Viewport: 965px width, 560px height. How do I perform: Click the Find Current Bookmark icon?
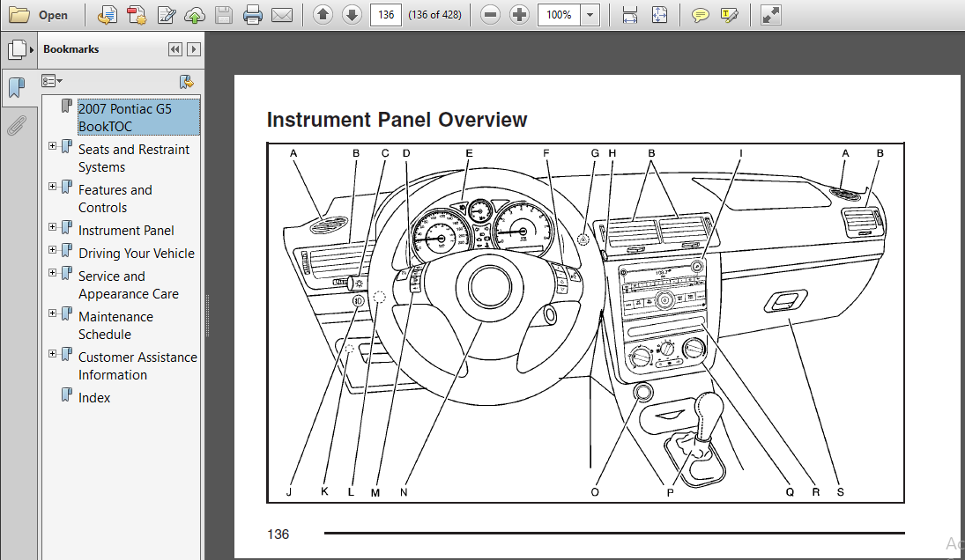tap(186, 81)
